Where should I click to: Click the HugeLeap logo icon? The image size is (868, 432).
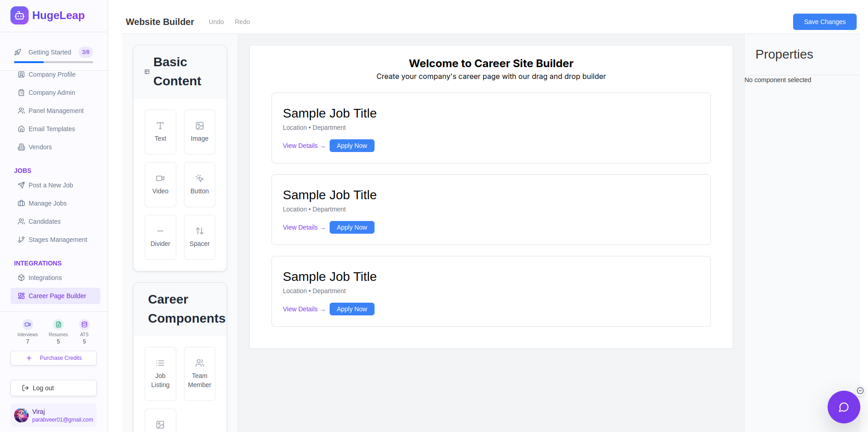(x=19, y=15)
